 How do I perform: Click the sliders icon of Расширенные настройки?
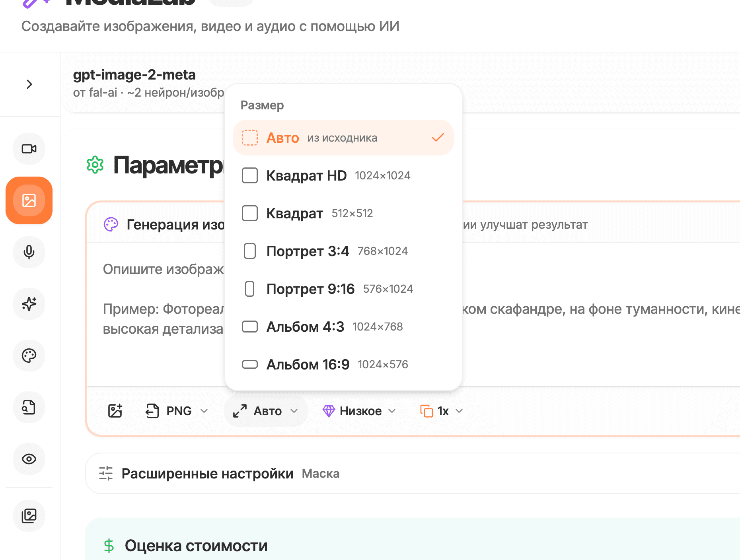[106, 473]
